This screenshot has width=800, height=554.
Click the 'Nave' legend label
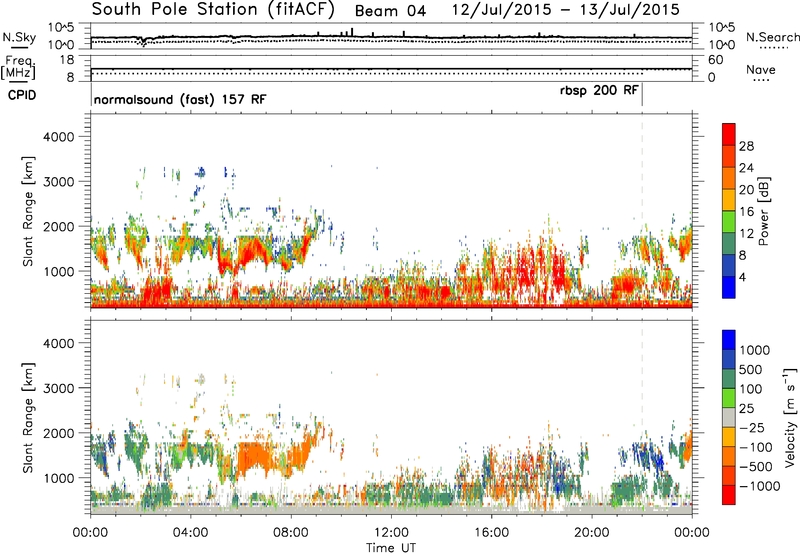click(x=761, y=70)
